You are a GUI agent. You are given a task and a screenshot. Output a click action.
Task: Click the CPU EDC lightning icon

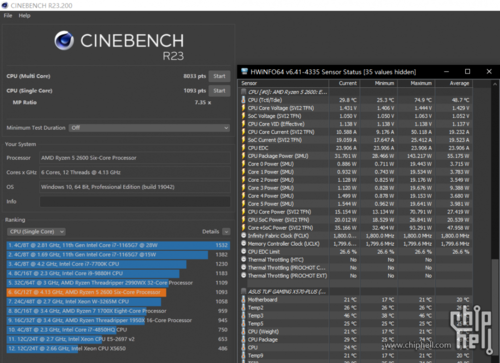(243, 148)
